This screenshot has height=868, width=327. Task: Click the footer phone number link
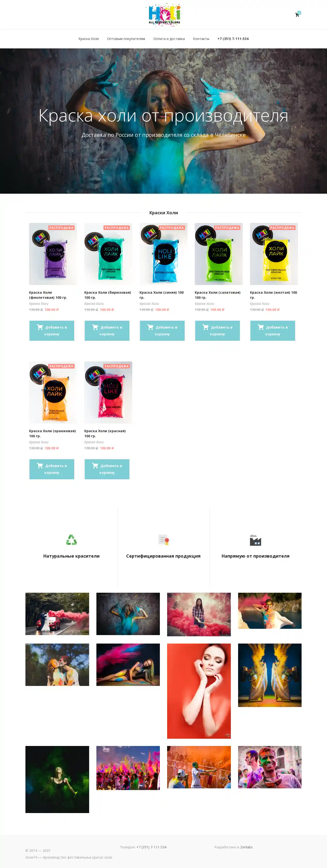(x=151, y=847)
